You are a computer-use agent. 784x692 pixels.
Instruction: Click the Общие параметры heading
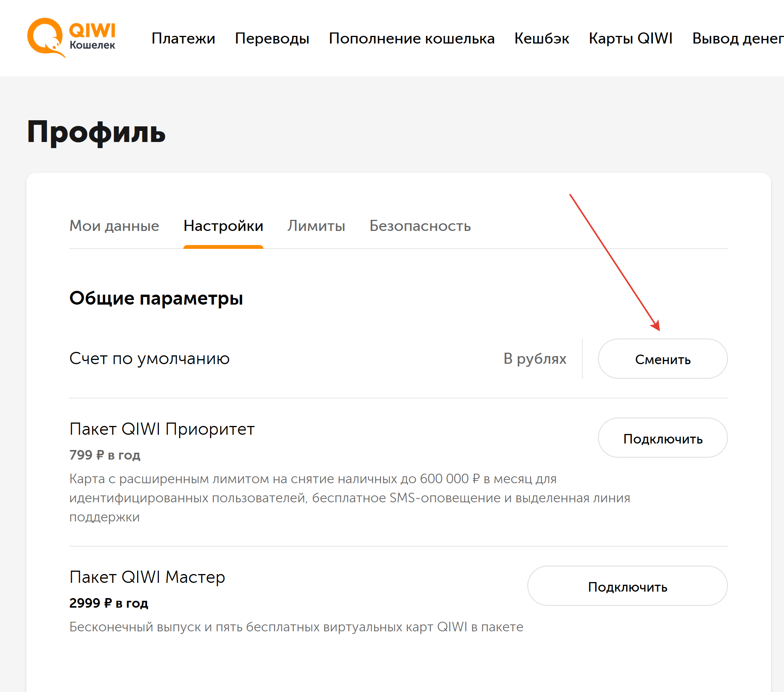156,298
